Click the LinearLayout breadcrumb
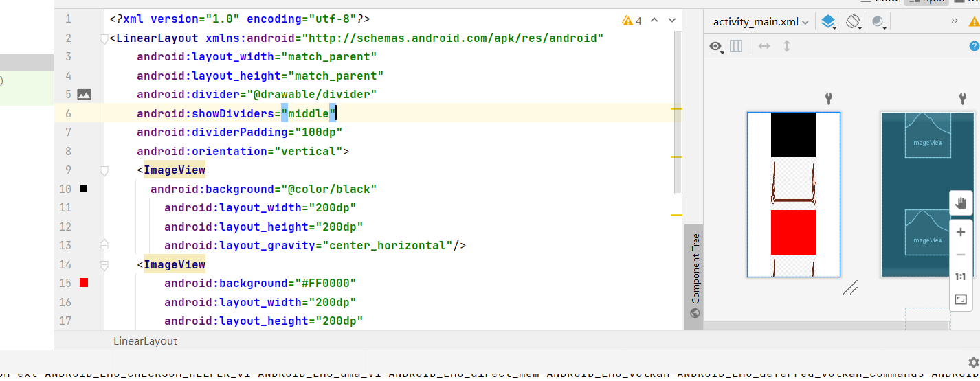980x381 pixels. [x=145, y=341]
